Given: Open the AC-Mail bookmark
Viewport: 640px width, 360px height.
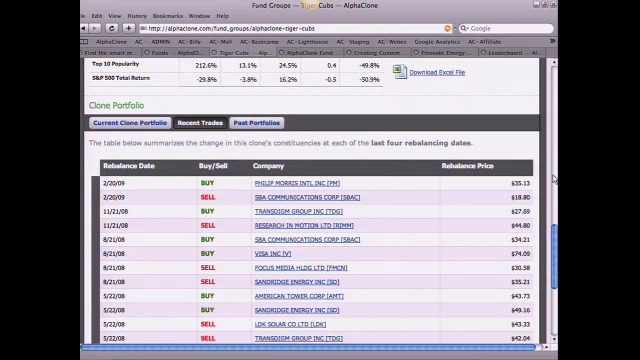Looking at the screenshot, I should 221,42.
